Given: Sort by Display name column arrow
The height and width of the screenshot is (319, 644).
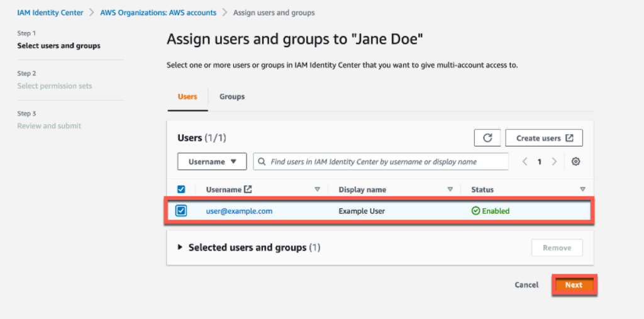Looking at the screenshot, I should (450, 189).
